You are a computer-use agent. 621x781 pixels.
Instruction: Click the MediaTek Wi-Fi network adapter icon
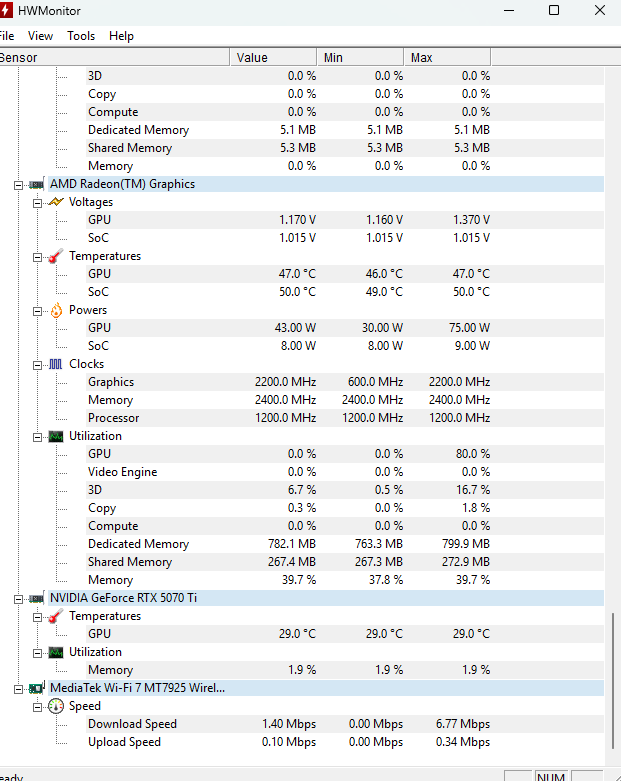(x=36, y=688)
